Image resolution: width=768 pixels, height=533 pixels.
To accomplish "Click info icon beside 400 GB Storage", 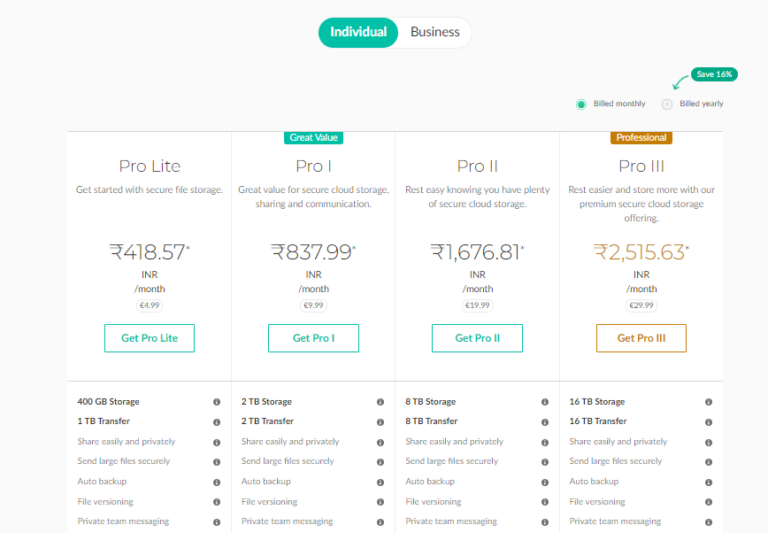I will tap(216, 402).
